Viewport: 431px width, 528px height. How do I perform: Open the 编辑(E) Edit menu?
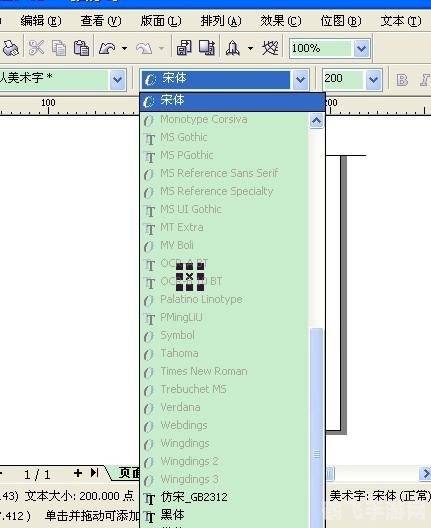(x=41, y=22)
